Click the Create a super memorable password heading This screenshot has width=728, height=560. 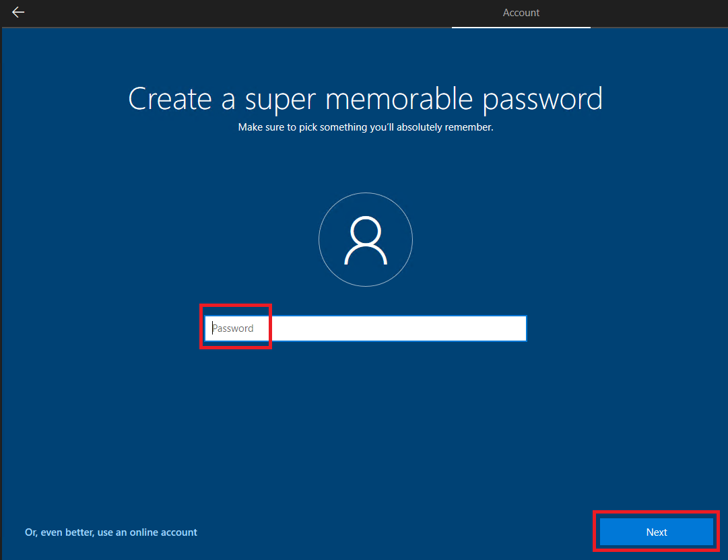pos(365,98)
